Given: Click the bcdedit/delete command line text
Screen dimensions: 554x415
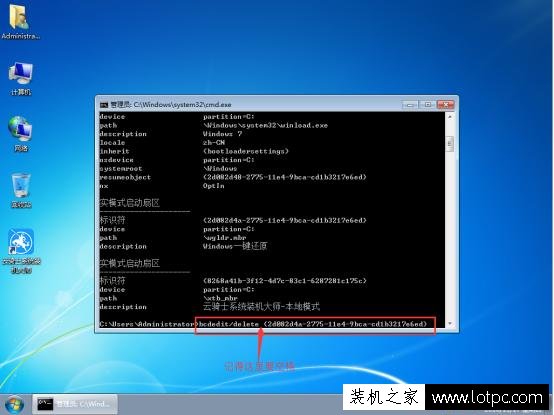Looking at the screenshot, I should (313, 324).
